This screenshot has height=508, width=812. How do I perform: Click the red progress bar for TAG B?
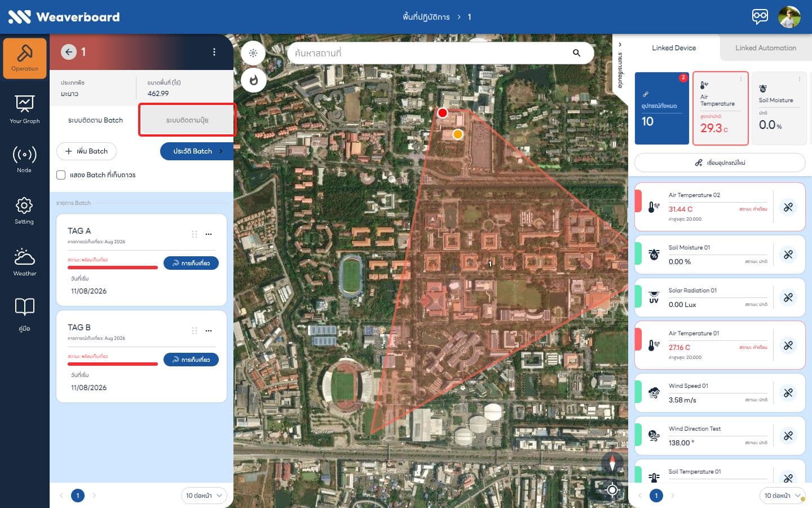tap(113, 364)
